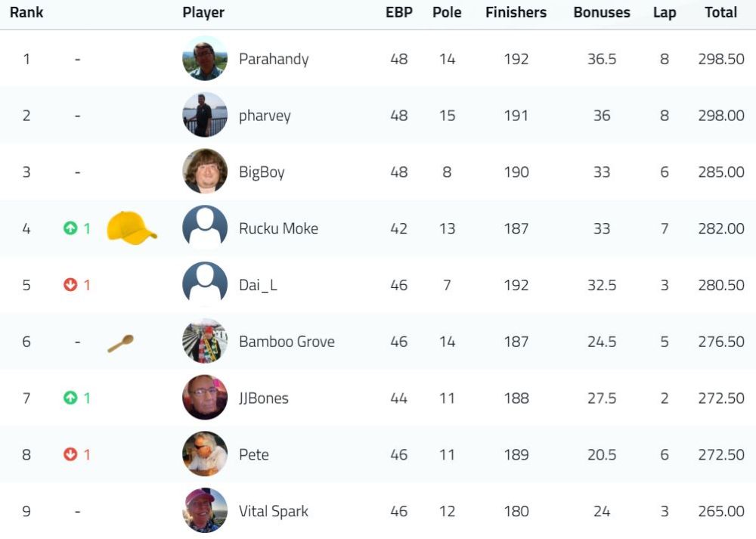The height and width of the screenshot is (539, 756).
Task: Open the Bamboo Grove player name link
Action: tap(287, 342)
